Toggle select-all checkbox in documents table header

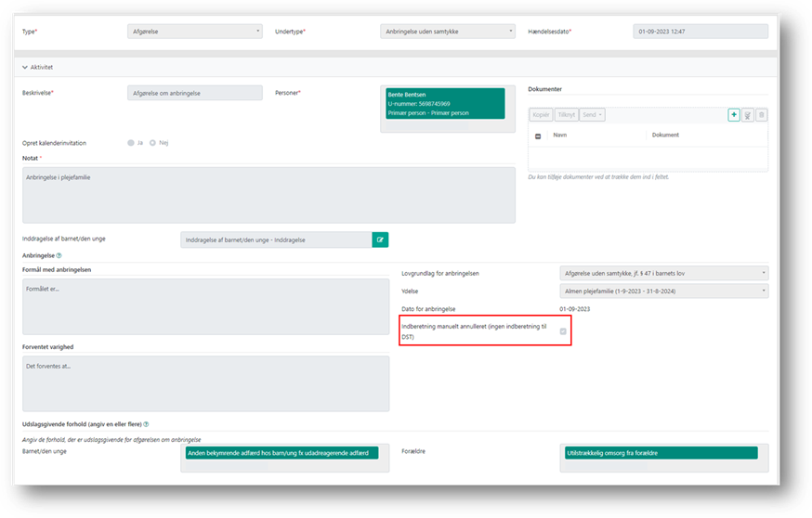tap(538, 136)
